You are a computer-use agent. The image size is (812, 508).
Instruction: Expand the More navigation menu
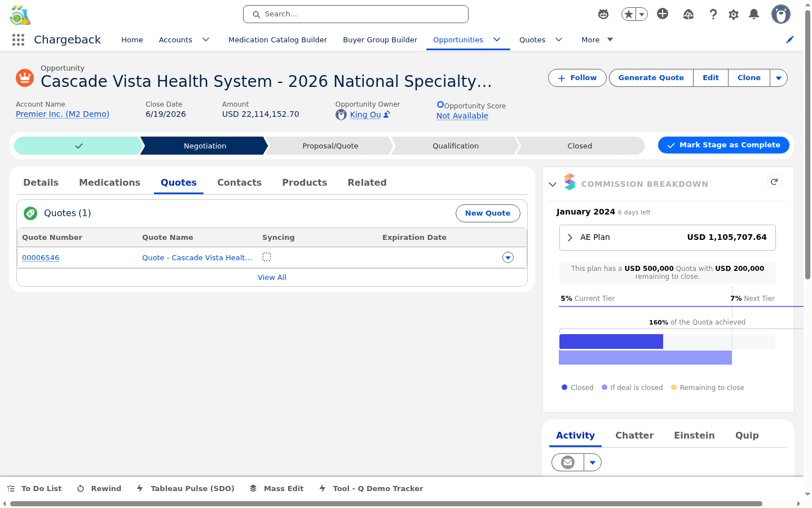[x=597, y=40]
